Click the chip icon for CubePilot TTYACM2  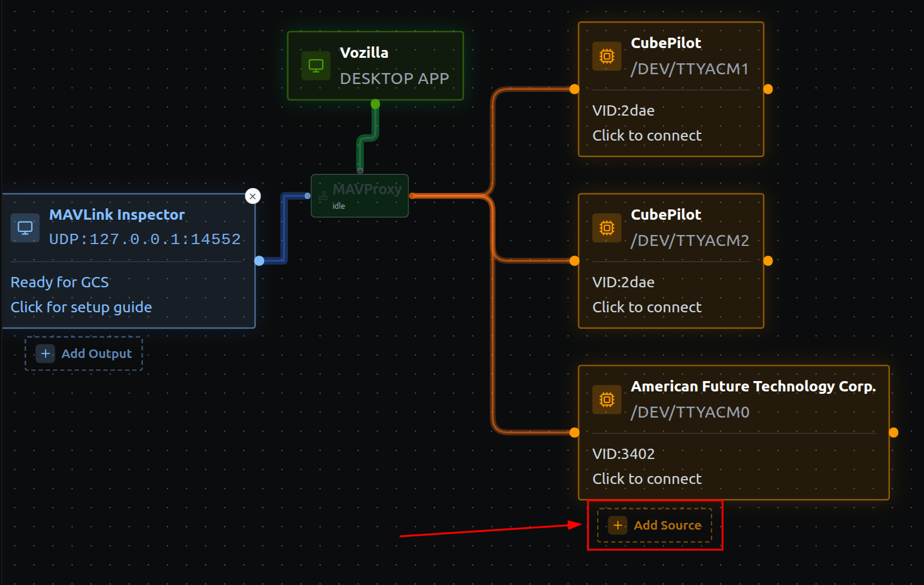point(607,228)
